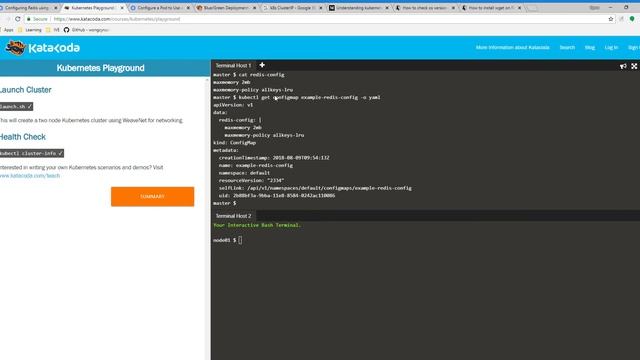The width and height of the screenshot is (640, 360).
Task: Select the Terminal Host 1 tab
Action: pos(233,65)
